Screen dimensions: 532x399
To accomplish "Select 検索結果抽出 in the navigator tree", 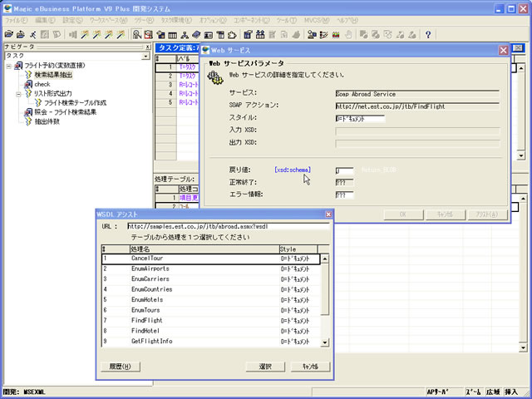I will [x=53, y=75].
